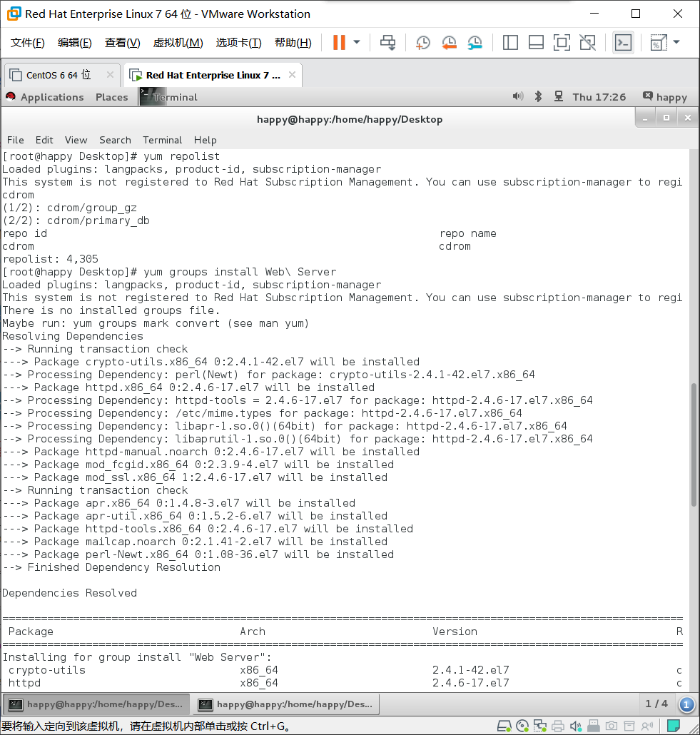Revert the virtual machine to its snapshot
This screenshot has width=700, height=735.
point(449,43)
